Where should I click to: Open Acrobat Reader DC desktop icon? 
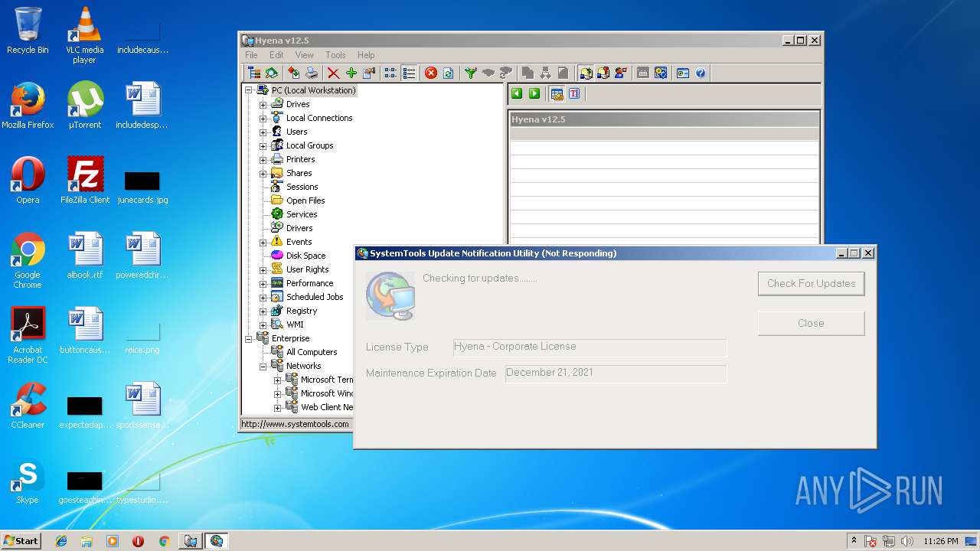point(28,335)
